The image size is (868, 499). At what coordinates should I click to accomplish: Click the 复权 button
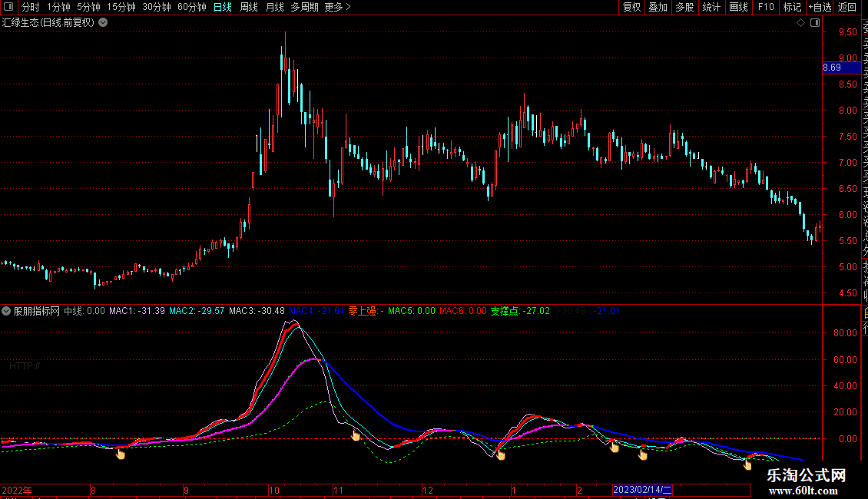pos(631,7)
